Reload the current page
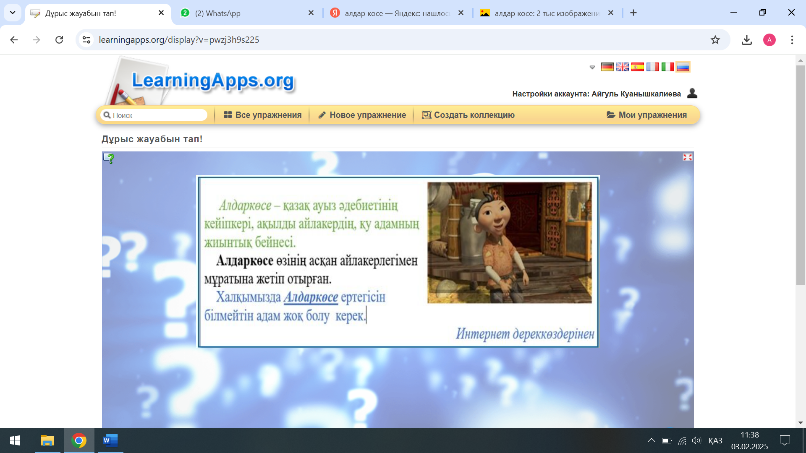Viewport: 806px width, 453px height. [59, 40]
